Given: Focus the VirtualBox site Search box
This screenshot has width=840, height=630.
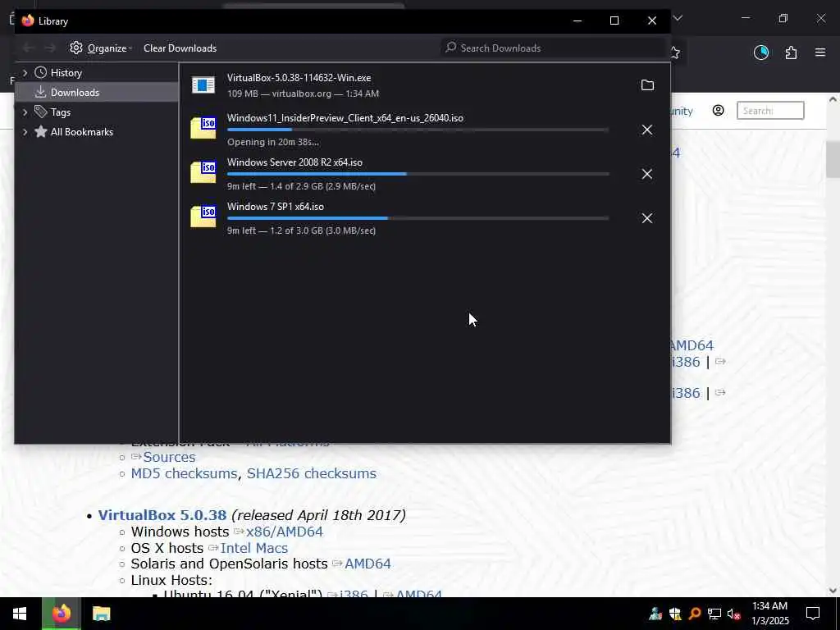Looking at the screenshot, I should [770, 111].
